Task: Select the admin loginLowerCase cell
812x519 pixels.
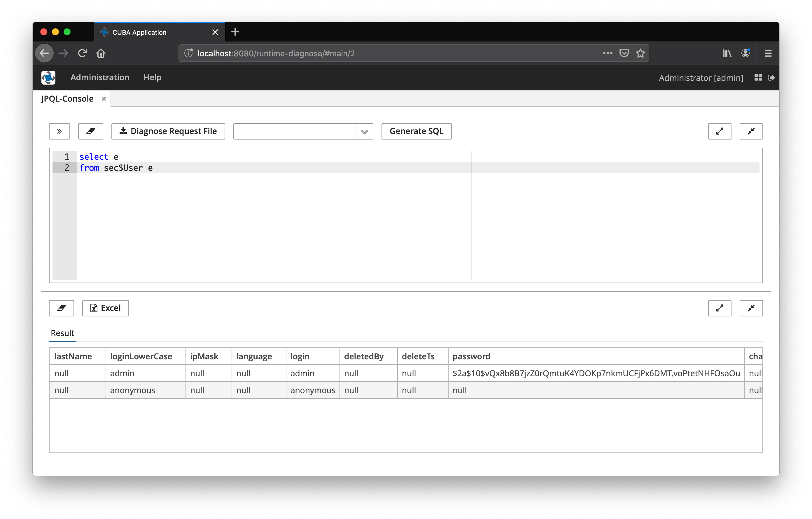Action: pyautogui.click(x=146, y=373)
